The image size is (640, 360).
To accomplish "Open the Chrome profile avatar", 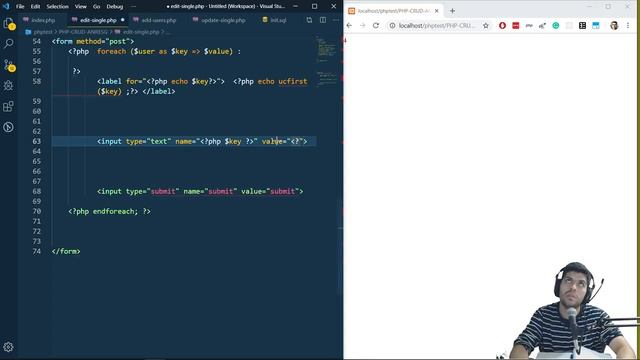I will 614,25.
